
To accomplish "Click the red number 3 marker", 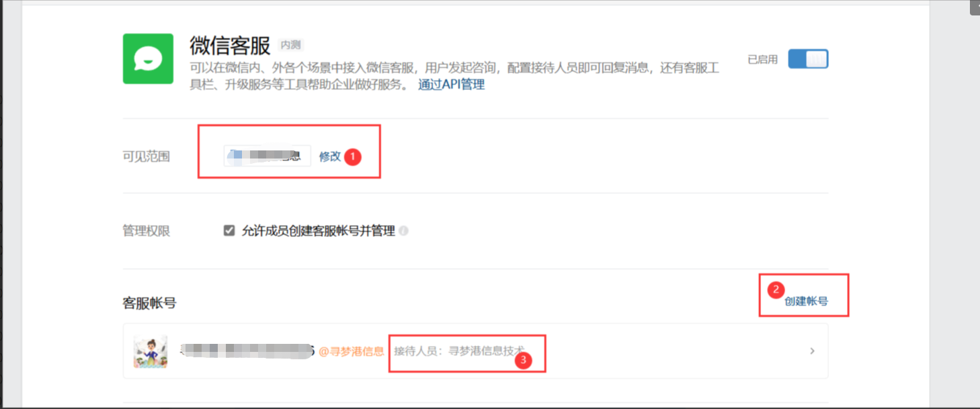I will coord(524,361).
